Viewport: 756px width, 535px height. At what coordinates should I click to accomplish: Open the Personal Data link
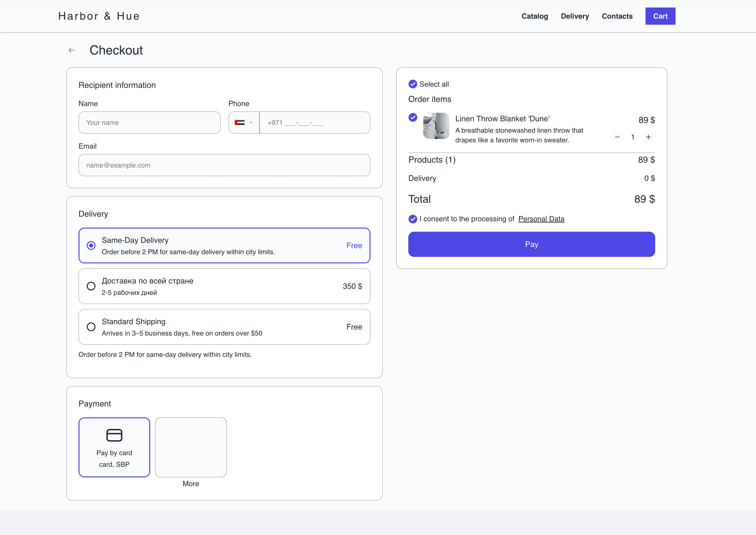(541, 219)
